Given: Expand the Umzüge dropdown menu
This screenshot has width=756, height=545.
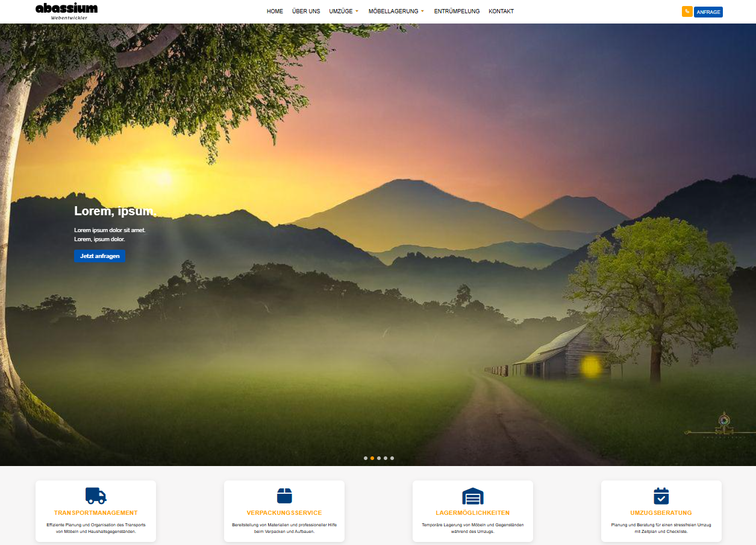Looking at the screenshot, I should point(343,11).
